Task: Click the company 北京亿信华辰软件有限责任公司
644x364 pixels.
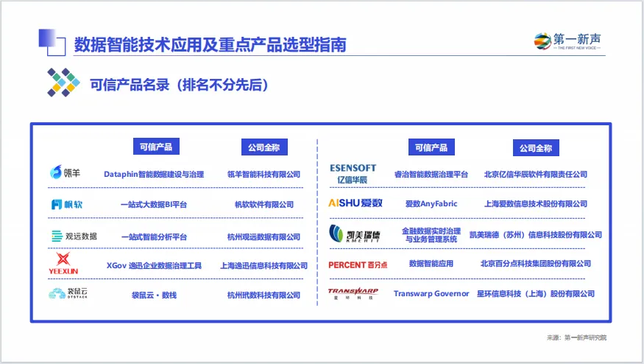Action: (536, 175)
